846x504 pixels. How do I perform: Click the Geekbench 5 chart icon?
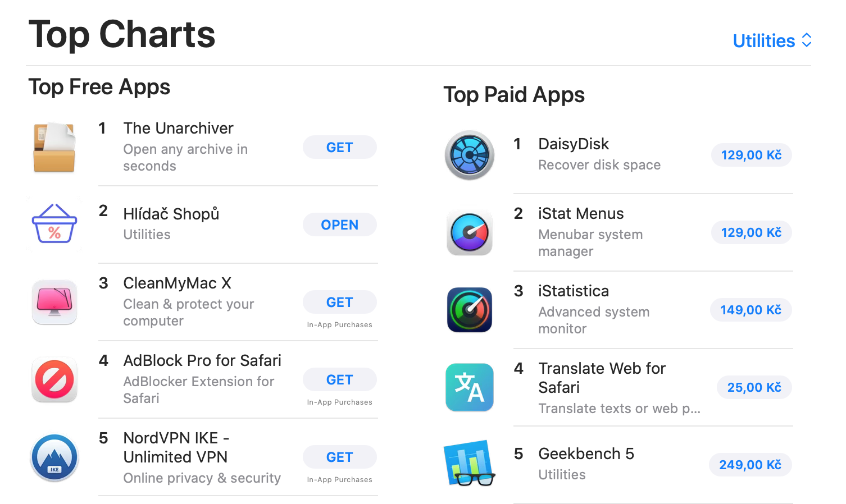[x=469, y=465]
